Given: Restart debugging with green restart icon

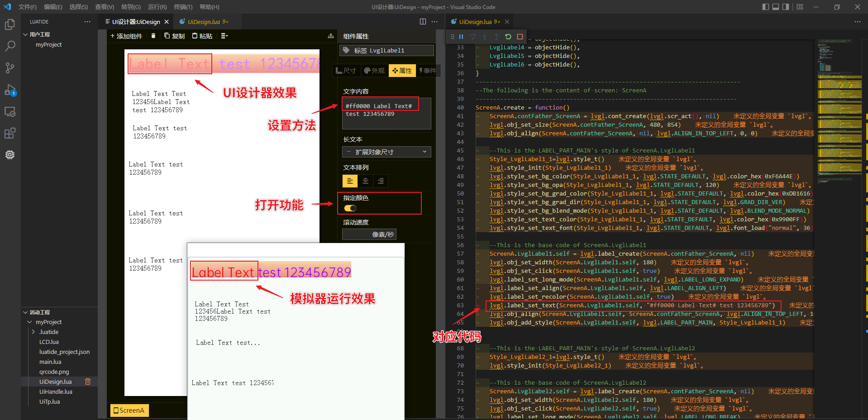Looking at the screenshot, I should point(508,37).
